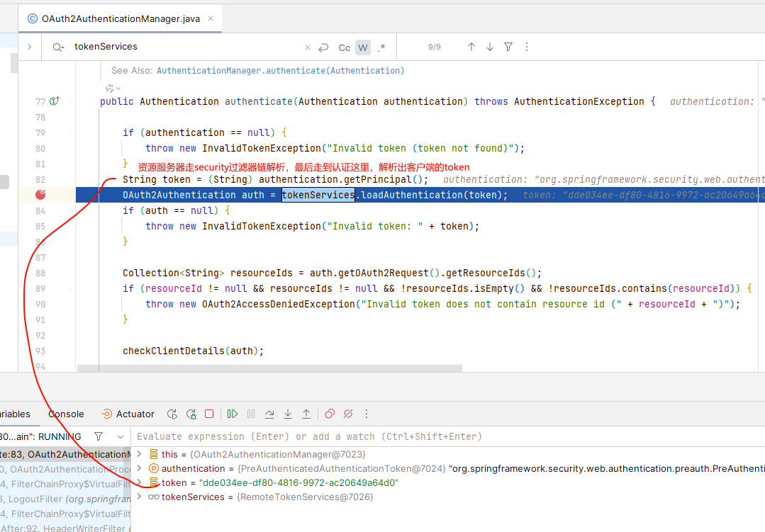Toggle whole Words (W) search option
The width and height of the screenshot is (765, 532).
pyautogui.click(x=362, y=47)
